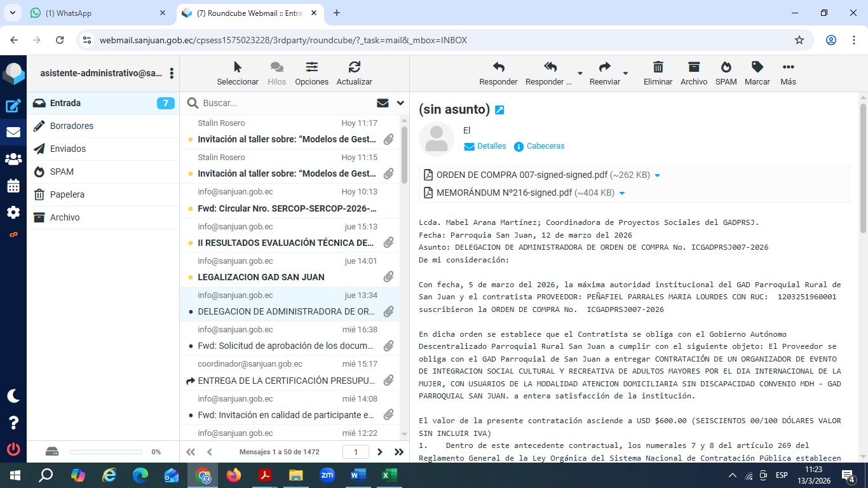Open the Settings gear in sidebar
868x488 pixels.
point(13,212)
